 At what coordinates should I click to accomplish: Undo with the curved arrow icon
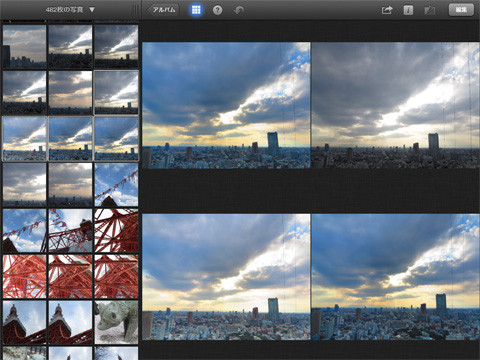click(x=239, y=10)
